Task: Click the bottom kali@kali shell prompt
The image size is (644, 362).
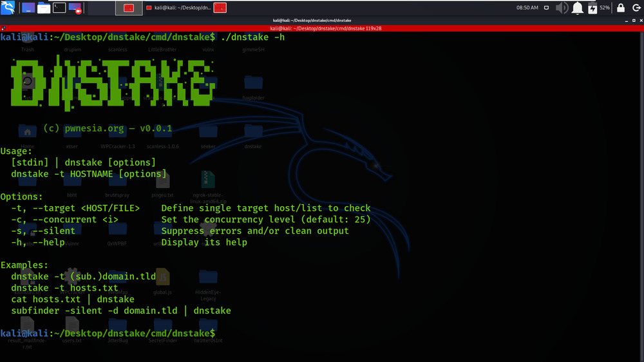Action: coord(108,333)
